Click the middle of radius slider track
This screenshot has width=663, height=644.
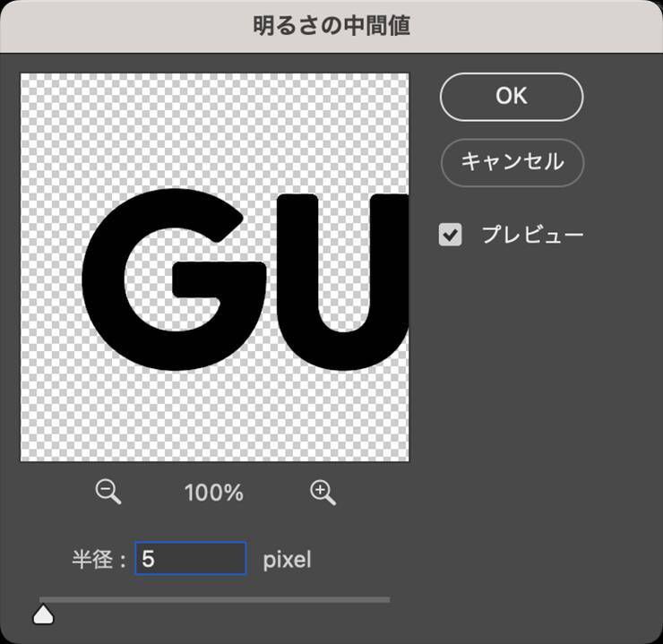coord(215,599)
